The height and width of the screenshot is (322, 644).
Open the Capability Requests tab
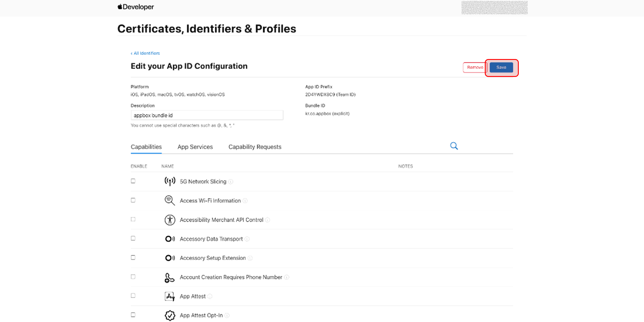tap(255, 147)
